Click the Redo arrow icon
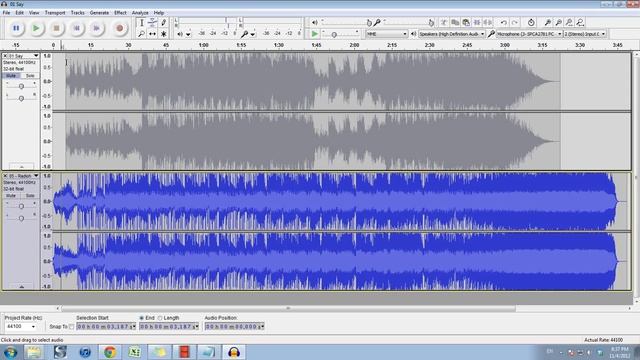The width and height of the screenshot is (640, 360). tap(515, 22)
